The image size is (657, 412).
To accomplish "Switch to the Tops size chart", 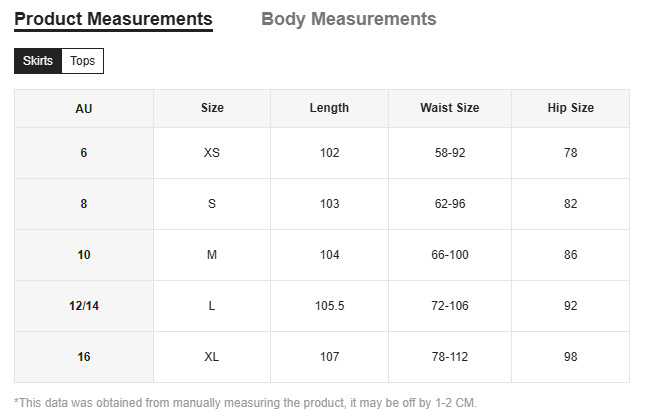I will (x=83, y=61).
